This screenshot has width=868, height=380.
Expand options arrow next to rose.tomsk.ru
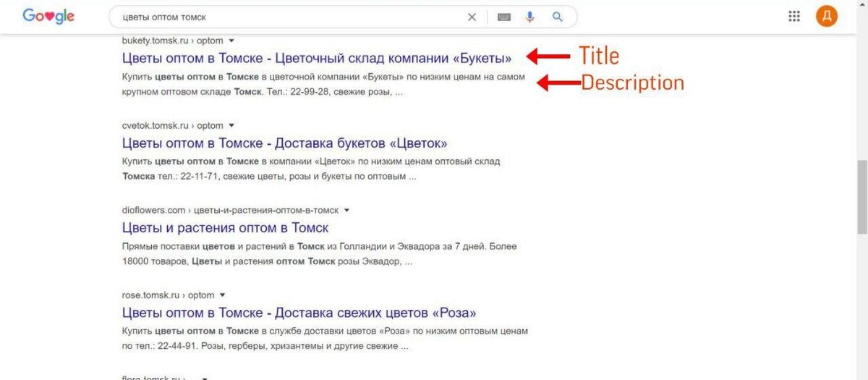(x=223, y=295)
